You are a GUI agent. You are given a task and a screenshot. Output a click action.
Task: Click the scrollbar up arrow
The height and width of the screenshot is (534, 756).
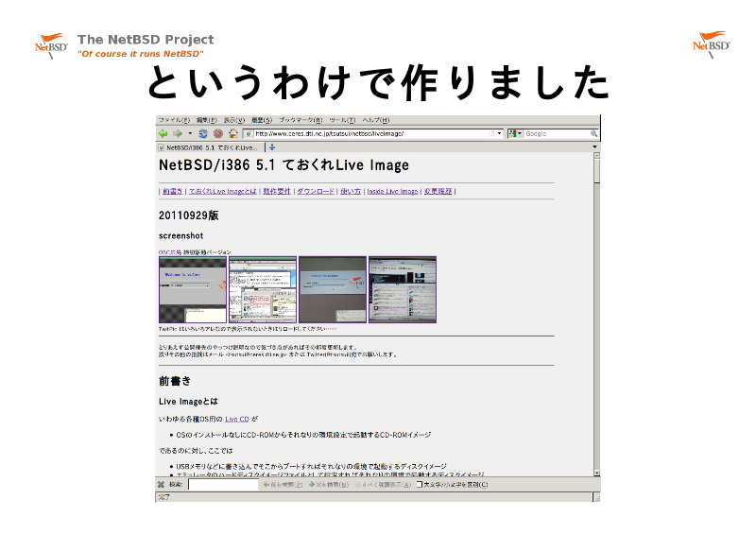597,156
